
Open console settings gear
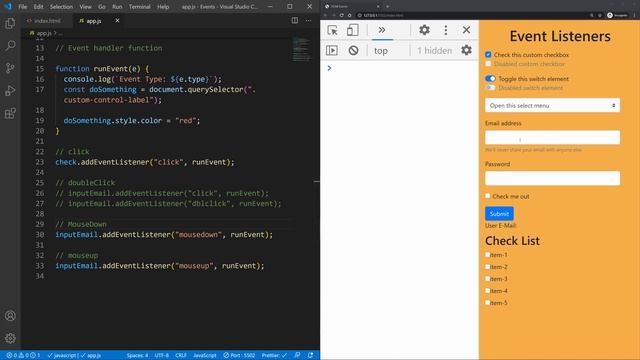point(466,50)
